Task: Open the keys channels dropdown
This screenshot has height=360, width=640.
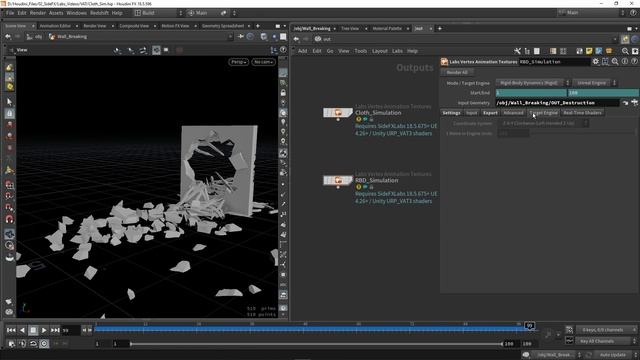Action: (x=606, y=330)
